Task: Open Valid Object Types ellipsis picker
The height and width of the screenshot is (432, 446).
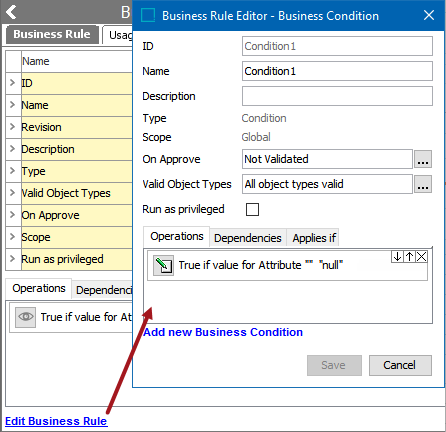Action: pos(423,184)
